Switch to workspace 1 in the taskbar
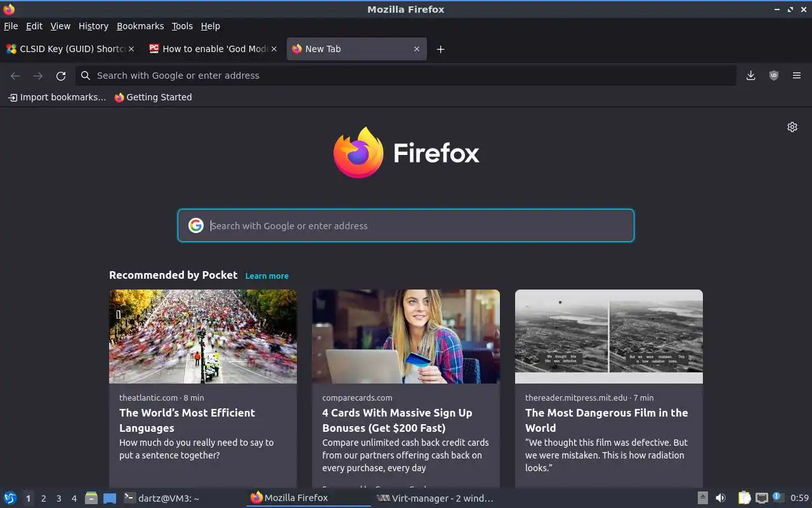Viewport: 812px width, 508px height. [x=28, y=498]
